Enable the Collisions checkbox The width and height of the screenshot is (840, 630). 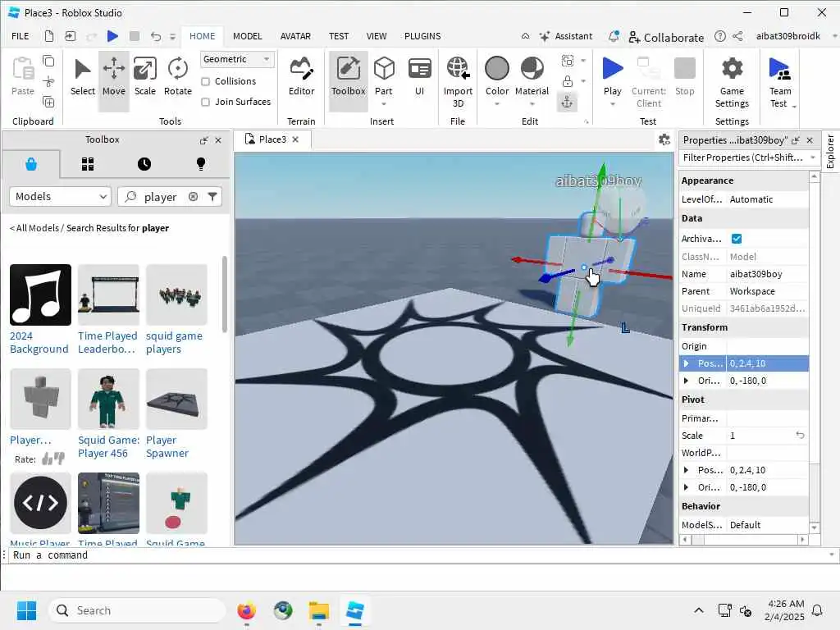[205, 81]
